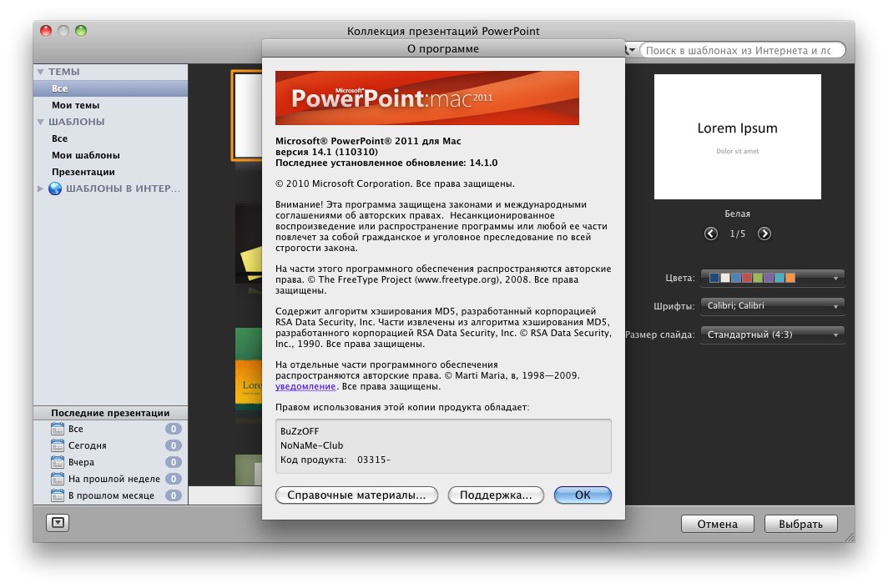The width and height of the screenshot is (888, 588).
Task: Click the Белая theme name label
Action: coord(738,214)
